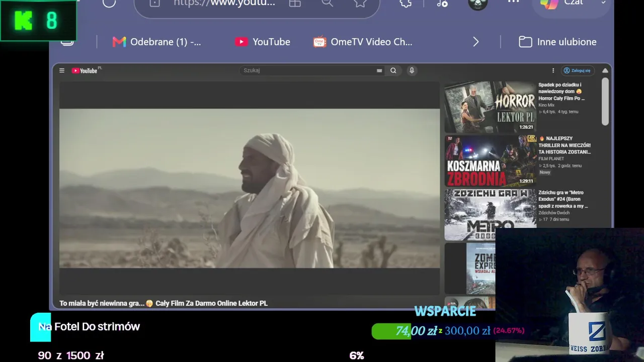Screen dimensions: 644x362
Task: Open the Zdzichu gra w Metro thumbnail
Action: pyautogui.click(x=491, y=215)
